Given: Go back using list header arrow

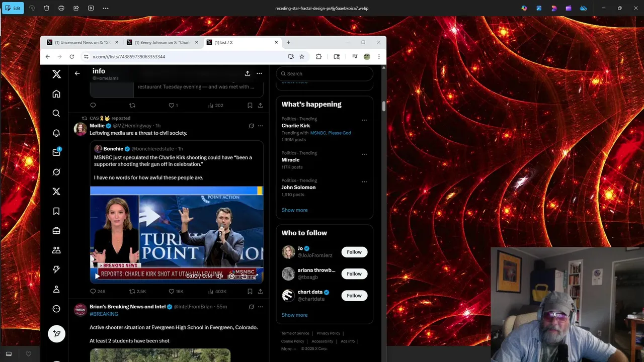Looking at the screenshot, I should tap(77, 73).
